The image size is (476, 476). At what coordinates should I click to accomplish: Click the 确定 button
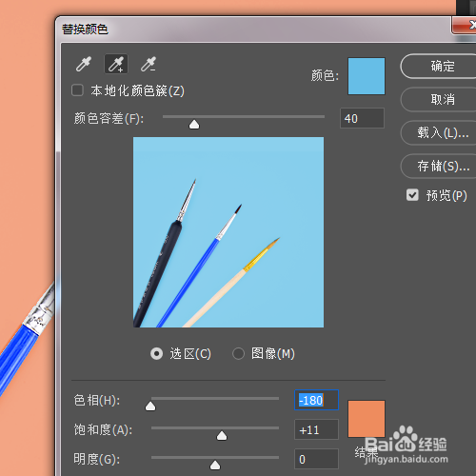pyautogui.click(x=438, y=67)
